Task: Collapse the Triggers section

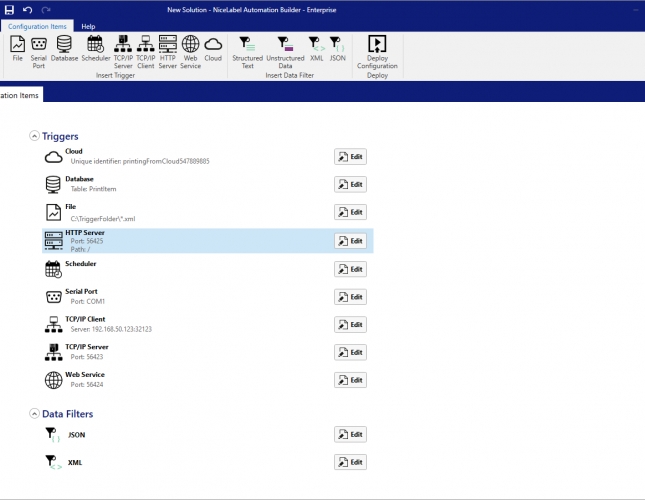Action: pyautogui.click(x=35, y=135)
